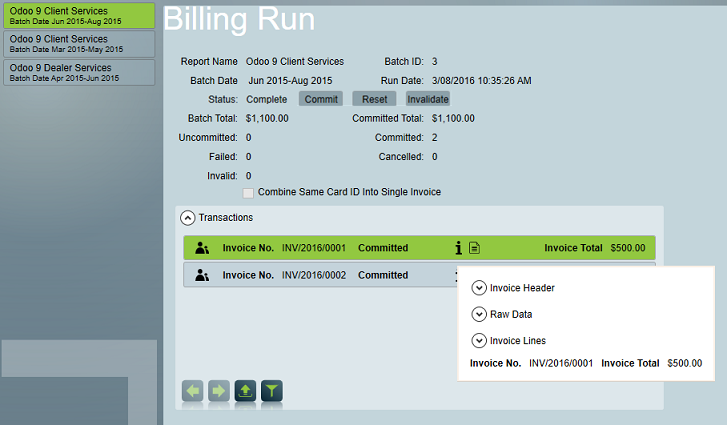Viewport: 727px width, 425px height.
Task: Click the Committed Total value $1,100.00
Action: pyautogui.click(x=453, y=119)
